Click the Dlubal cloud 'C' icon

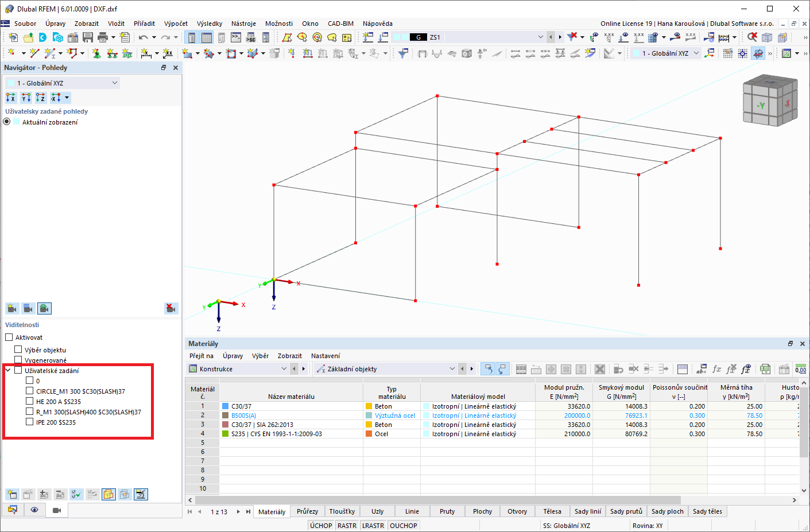[x=43, y=37]
